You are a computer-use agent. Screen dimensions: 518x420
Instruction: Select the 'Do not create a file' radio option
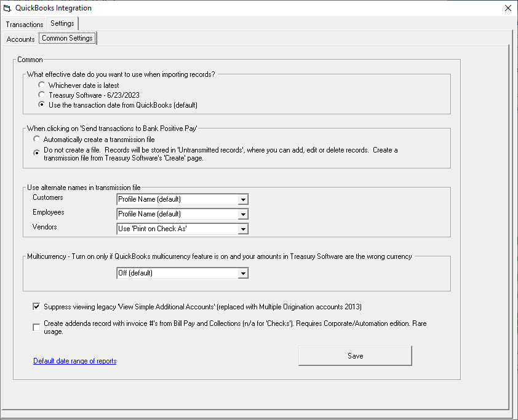pos(37,153)
